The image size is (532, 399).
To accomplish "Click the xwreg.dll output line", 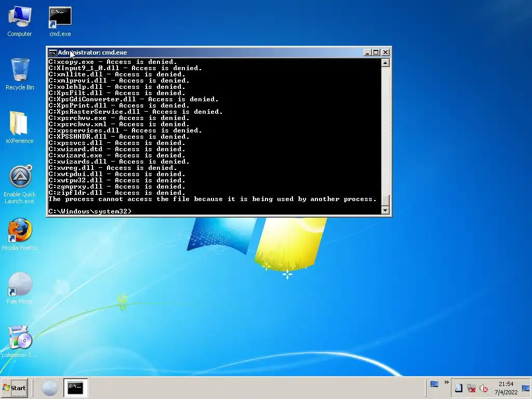I will click(x=113, y=168).
